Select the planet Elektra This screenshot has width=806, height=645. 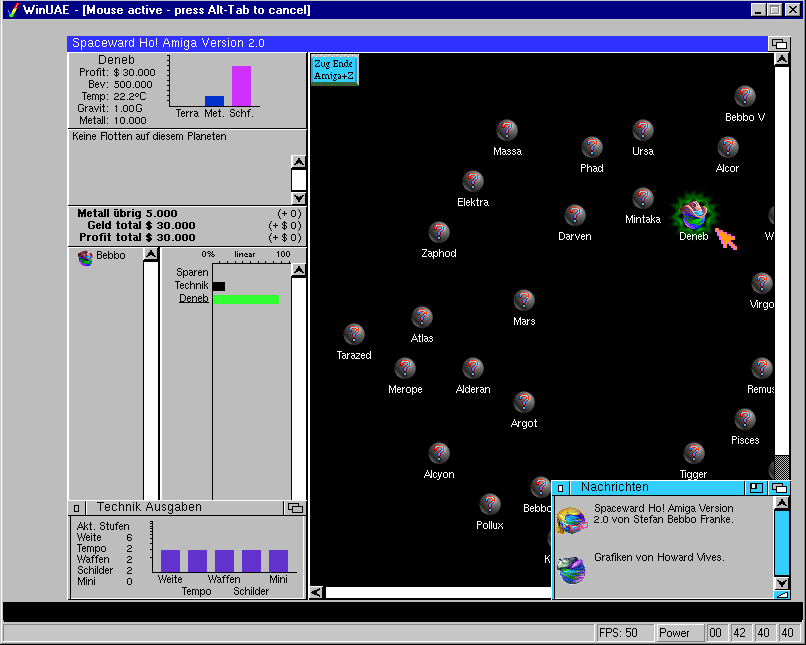click(473, 181)
